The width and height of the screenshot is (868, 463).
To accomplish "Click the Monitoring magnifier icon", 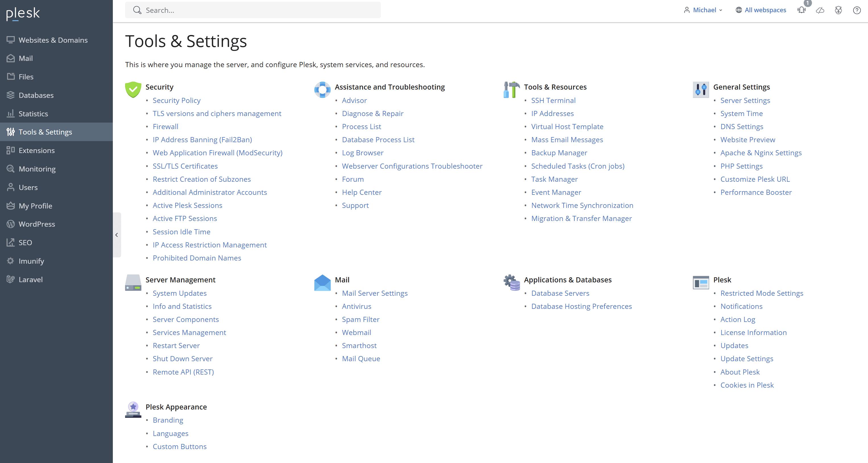I will pos(11,169).
